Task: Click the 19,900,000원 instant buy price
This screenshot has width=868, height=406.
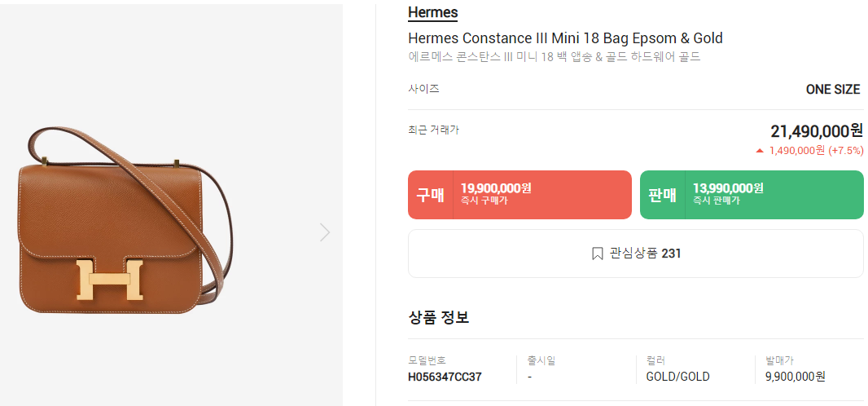Action: point(496,188)
